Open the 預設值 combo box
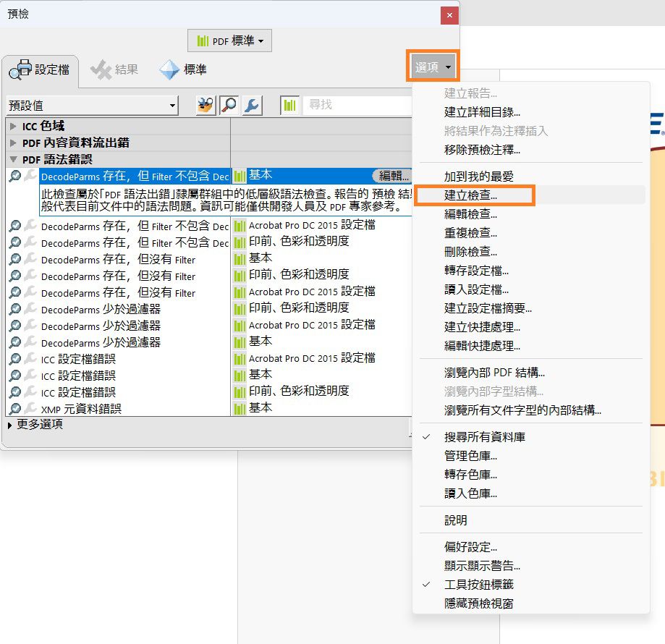 tap(92, 105)
